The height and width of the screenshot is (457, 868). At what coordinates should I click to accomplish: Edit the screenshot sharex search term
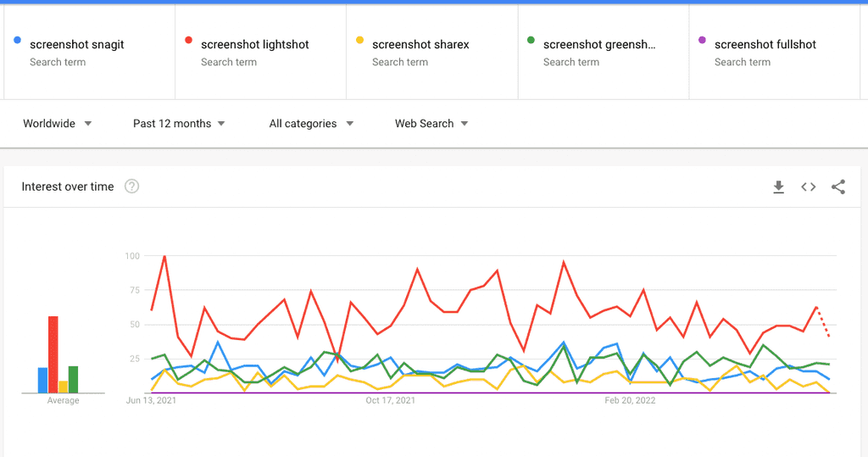(420, 44)
